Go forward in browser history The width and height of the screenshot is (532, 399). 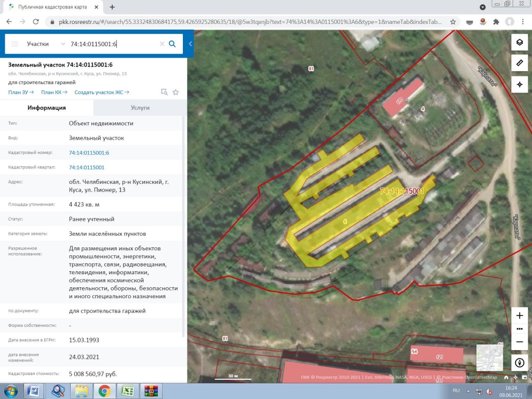[22, 22]
